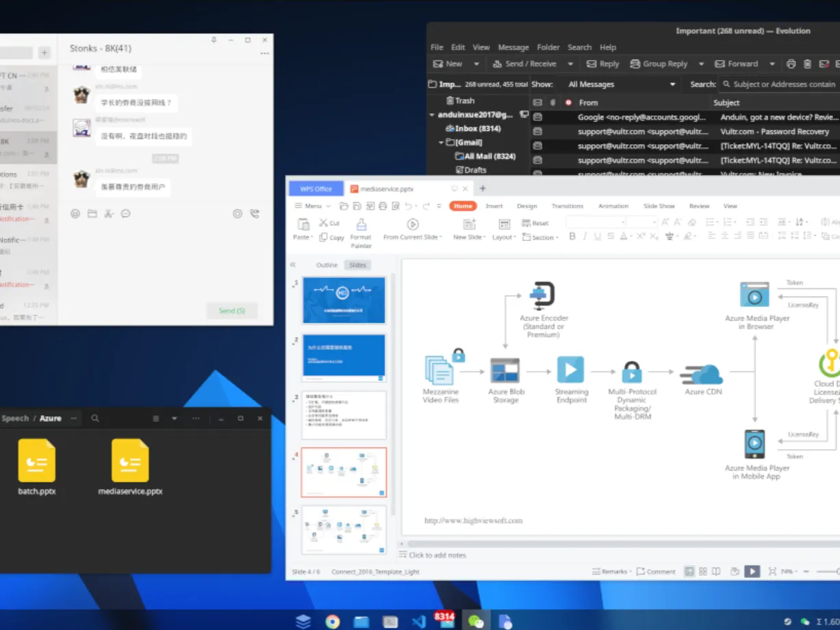Insert a New Slide

[468, 227]
